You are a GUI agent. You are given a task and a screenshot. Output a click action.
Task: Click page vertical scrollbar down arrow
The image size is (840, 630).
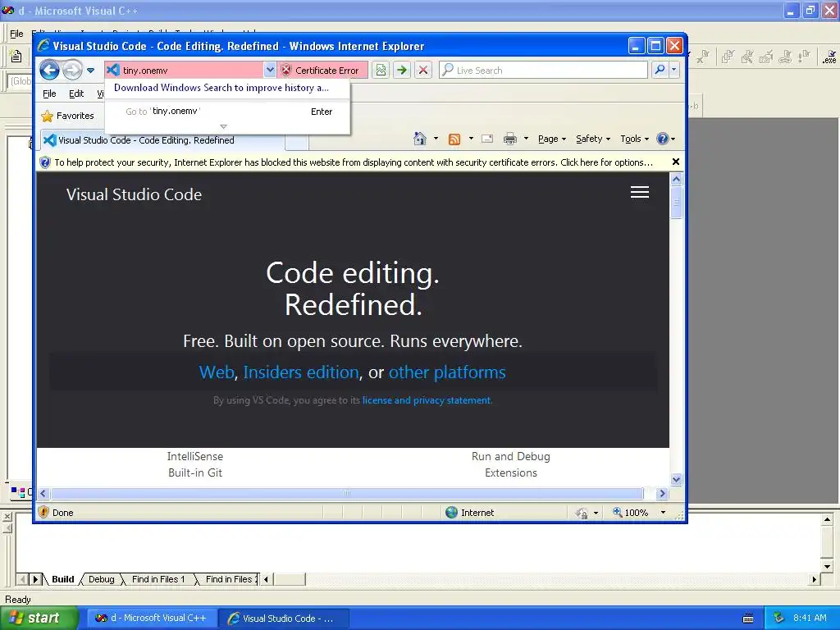click(676, 479)
